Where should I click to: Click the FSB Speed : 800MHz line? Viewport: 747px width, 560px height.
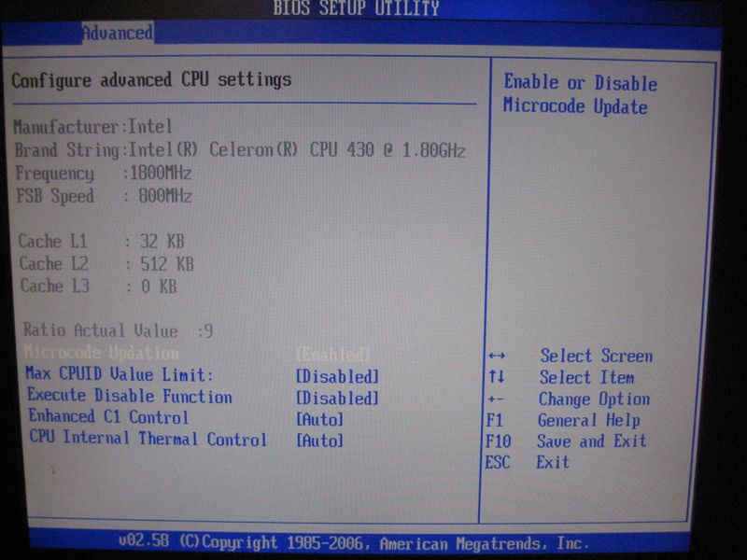[105, 196]
